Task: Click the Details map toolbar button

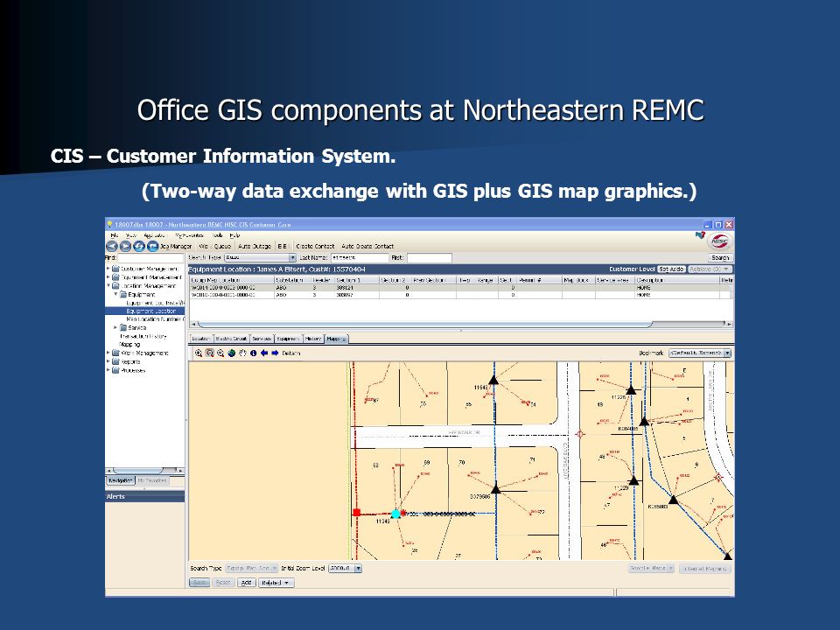Action: (x=291, y=353)
